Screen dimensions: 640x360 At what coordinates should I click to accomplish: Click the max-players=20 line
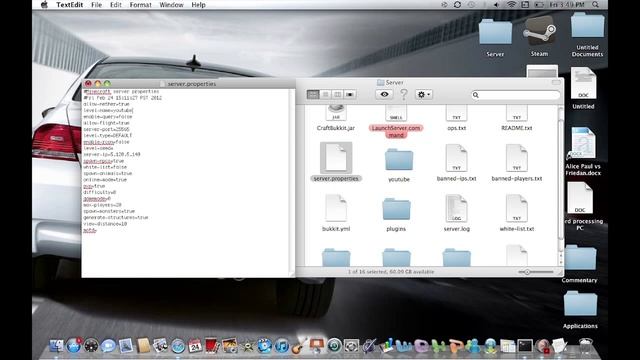coord(102,205)
